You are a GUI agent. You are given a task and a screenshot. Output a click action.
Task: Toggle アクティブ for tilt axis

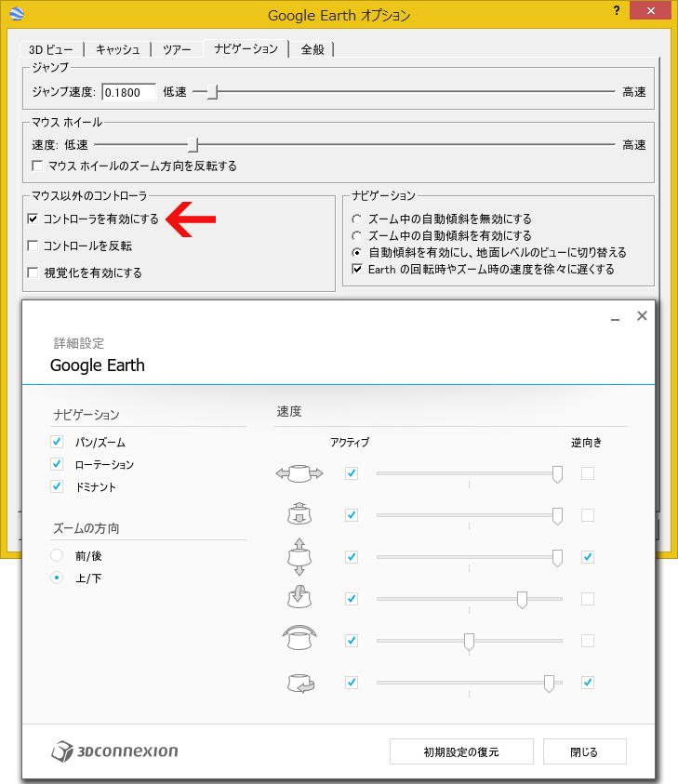(352, 599)
